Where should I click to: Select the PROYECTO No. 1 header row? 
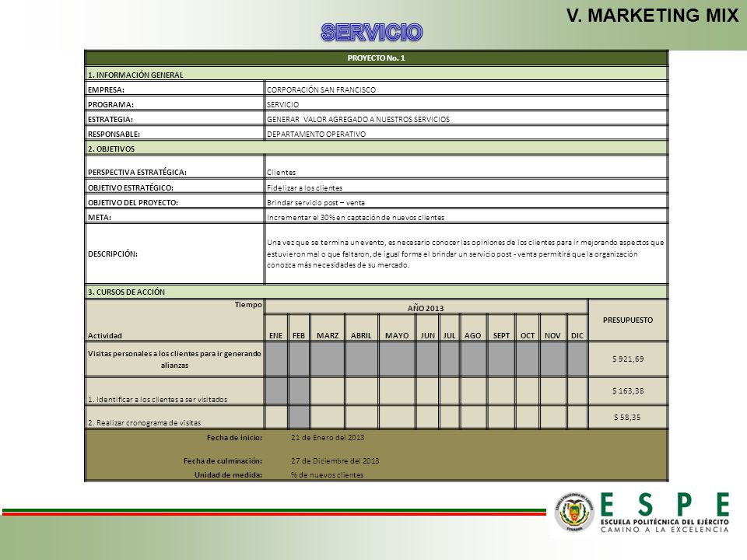pyautogui.click(x=376, y=58)
